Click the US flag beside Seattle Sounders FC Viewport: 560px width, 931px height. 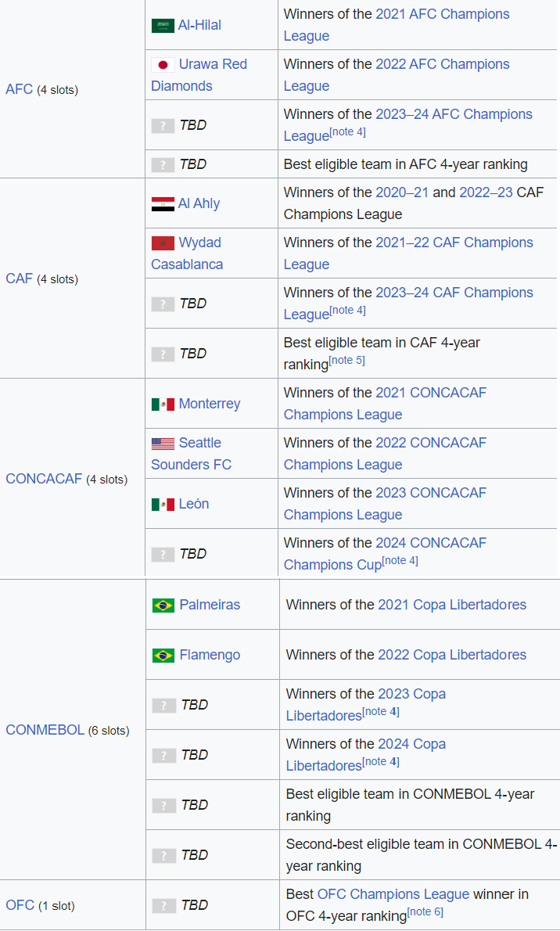click(x=163, y=444)
